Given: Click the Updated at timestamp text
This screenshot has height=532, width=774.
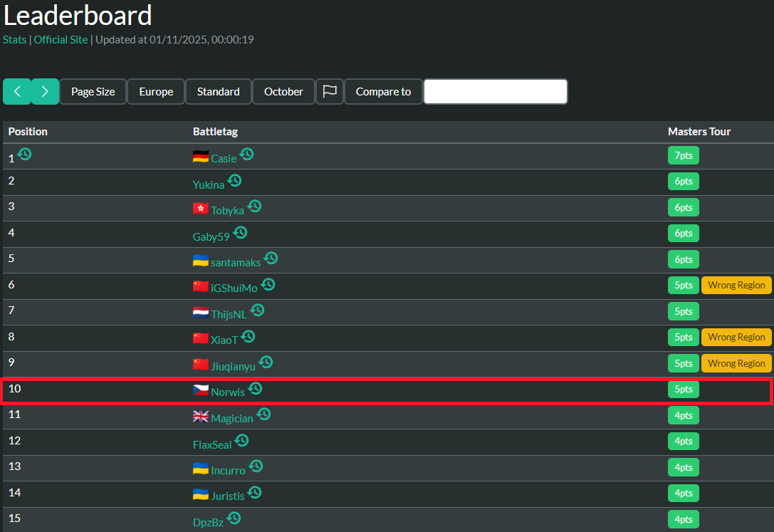Looking at the screenshot, I should click(x=174, y=39).
